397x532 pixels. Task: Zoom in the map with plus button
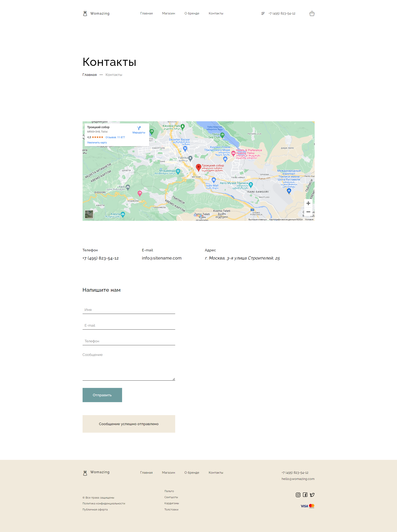[x=308, y=203]
